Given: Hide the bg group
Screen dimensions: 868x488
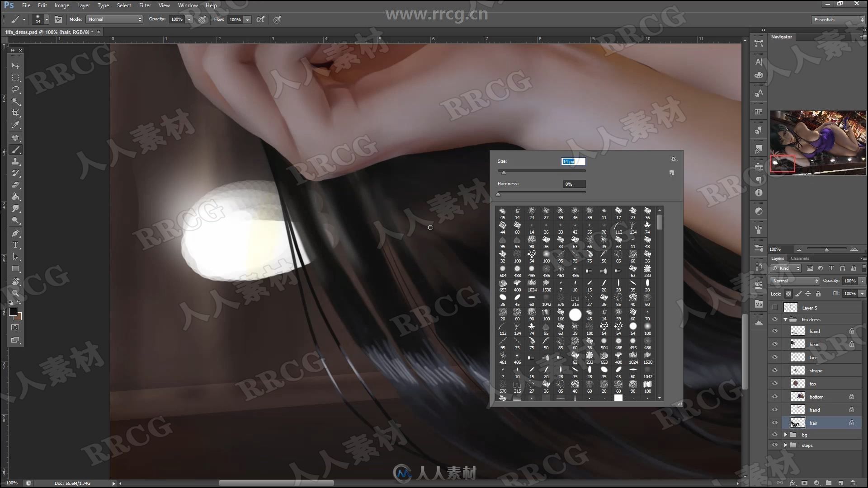Looking at the screenshot, I should (775, 435).
